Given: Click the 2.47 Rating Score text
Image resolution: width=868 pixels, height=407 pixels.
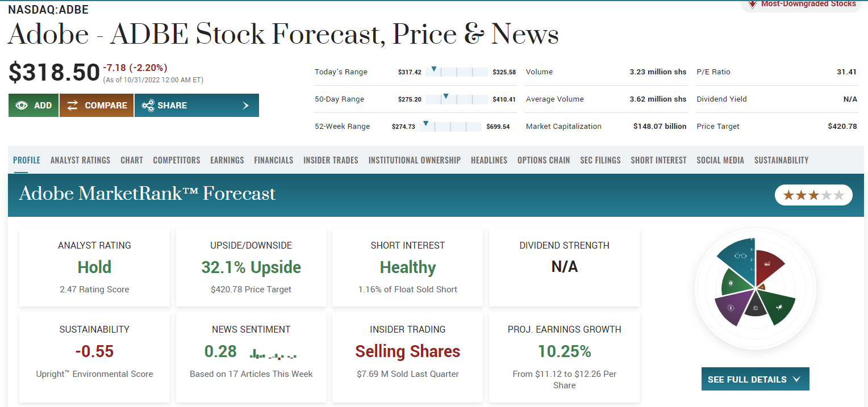Looking at the screenshot, I should point(94,289).
